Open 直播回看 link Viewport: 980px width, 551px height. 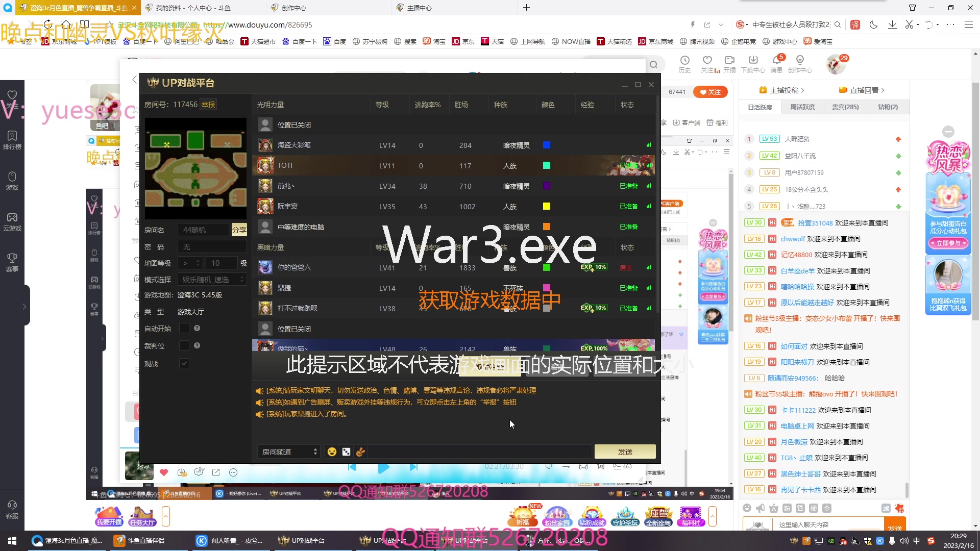point(862,90)
